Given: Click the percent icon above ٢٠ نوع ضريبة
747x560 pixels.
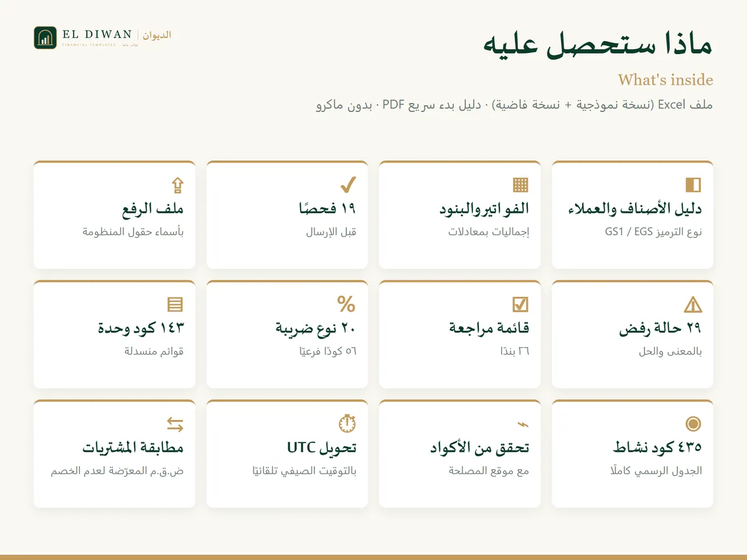Looking at the screenshot, I should (x=347, y=304).
